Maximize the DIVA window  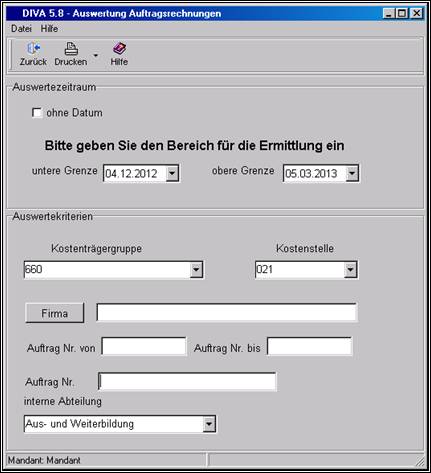[402, 13]
